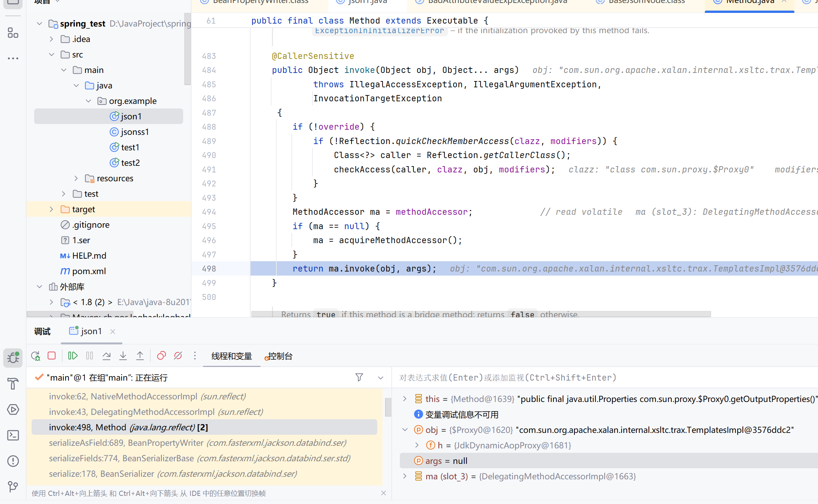Screen dimensions: 818x504
Task: Step out of the current method
Action: tap(140, 356)
